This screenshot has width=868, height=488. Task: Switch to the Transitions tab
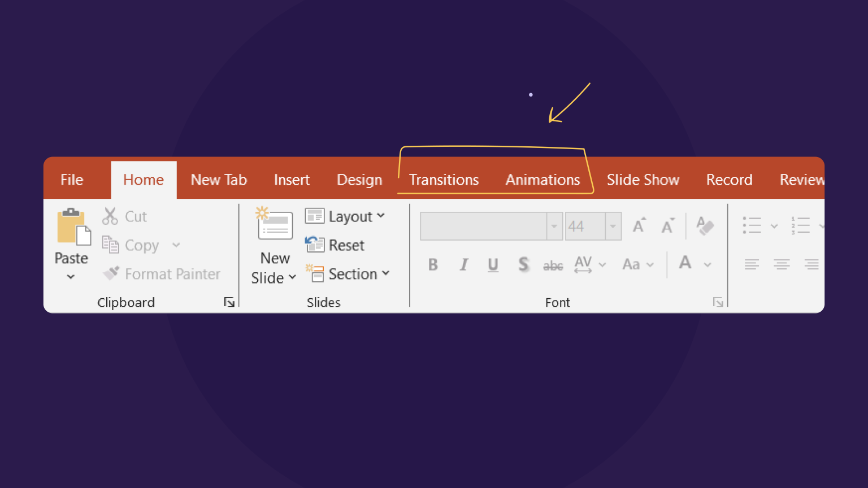444,180
